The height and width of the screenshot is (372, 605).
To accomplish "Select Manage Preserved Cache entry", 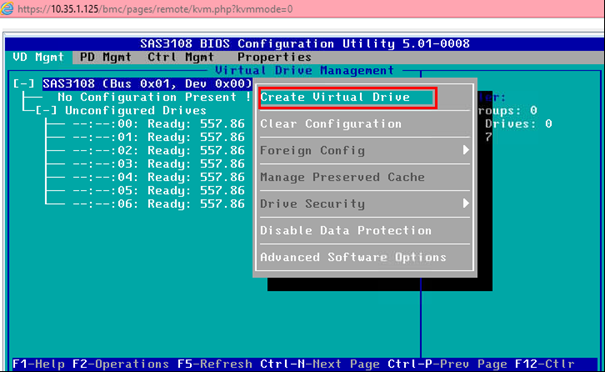I will tap(342, 177).
